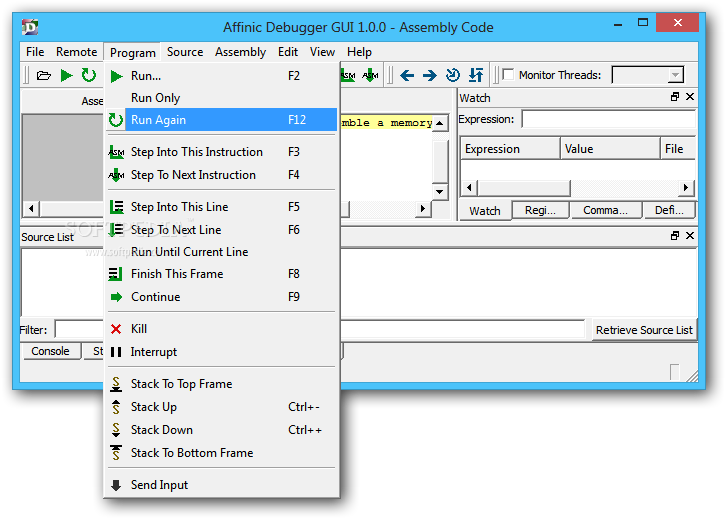Open the Source menu

click(x=185, y=52)
